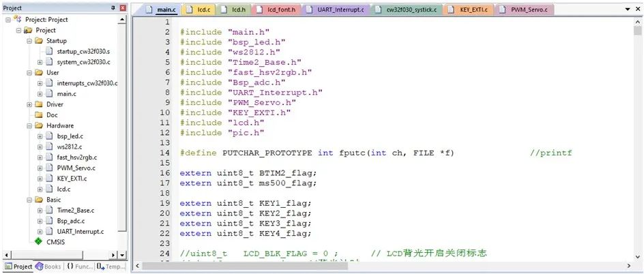The height and width of the screenshot is (274, 644).
Task: Collapse the Project target node
Action: [18, 31]
